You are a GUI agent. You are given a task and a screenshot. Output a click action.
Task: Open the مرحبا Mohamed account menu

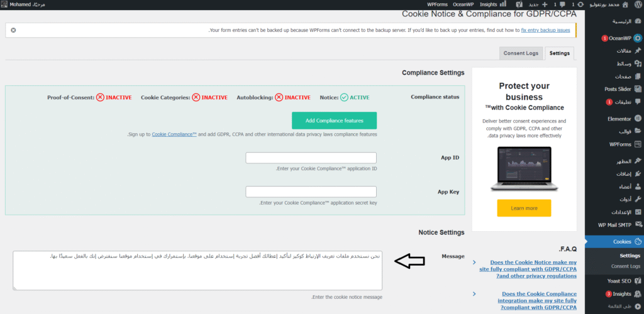coord(24,4)
